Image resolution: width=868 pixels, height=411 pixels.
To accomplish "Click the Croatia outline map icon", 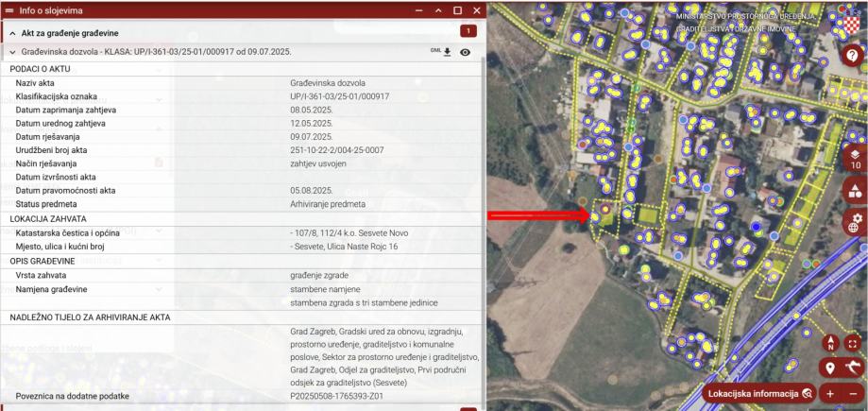I will (x=853, y=367).
